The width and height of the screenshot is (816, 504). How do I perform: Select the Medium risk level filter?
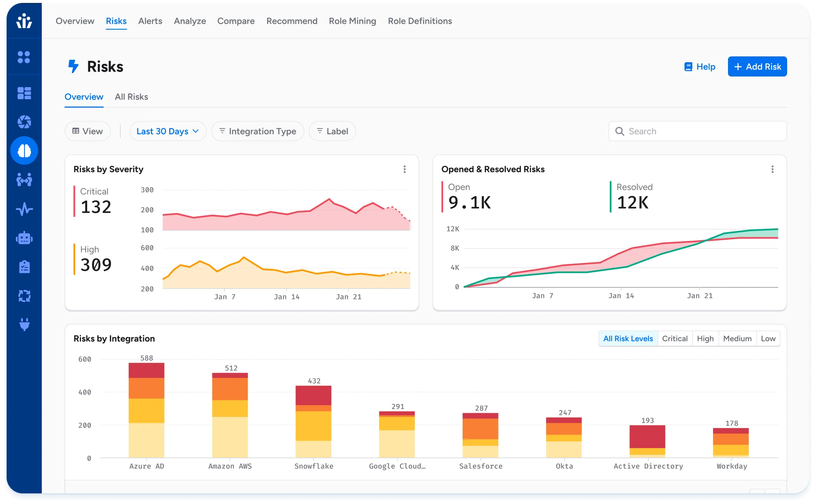pos(737,339)
